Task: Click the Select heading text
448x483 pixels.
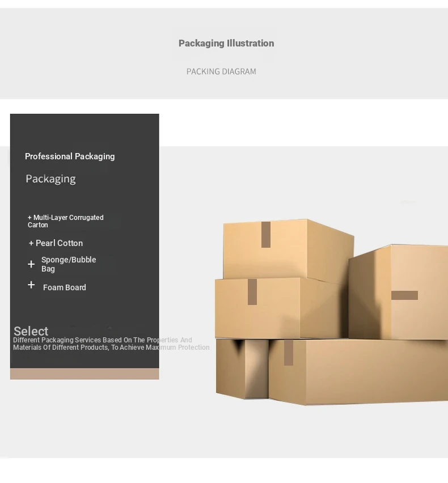Action: (x=31, y=331)
